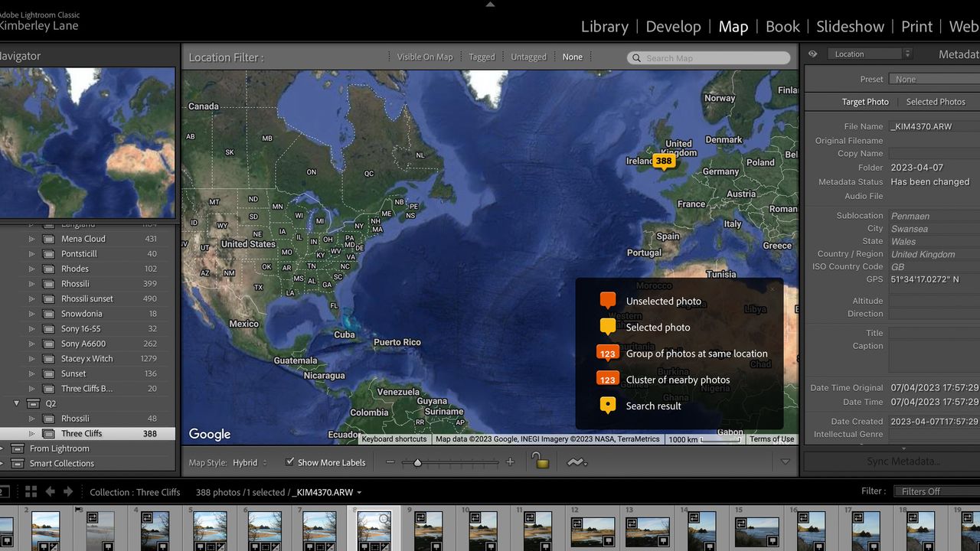
Task: Collapse the top panel with the arrow
Action: coord(490,4)
